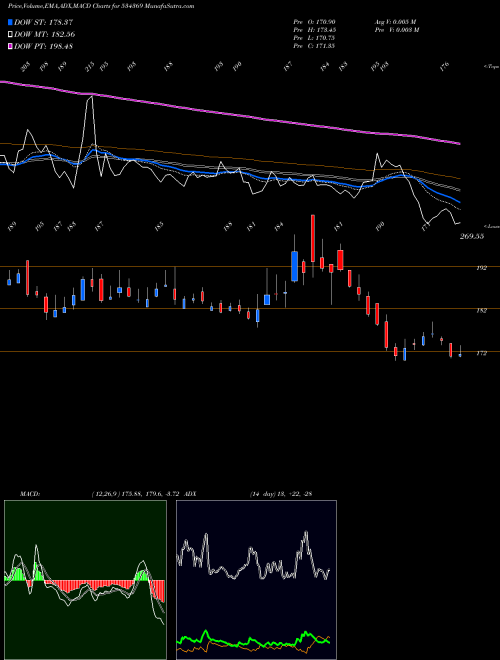This screenshot has width=500, height=660.
Task: Click the last candlestick near the 172 line
Action: tap(460, 355)
